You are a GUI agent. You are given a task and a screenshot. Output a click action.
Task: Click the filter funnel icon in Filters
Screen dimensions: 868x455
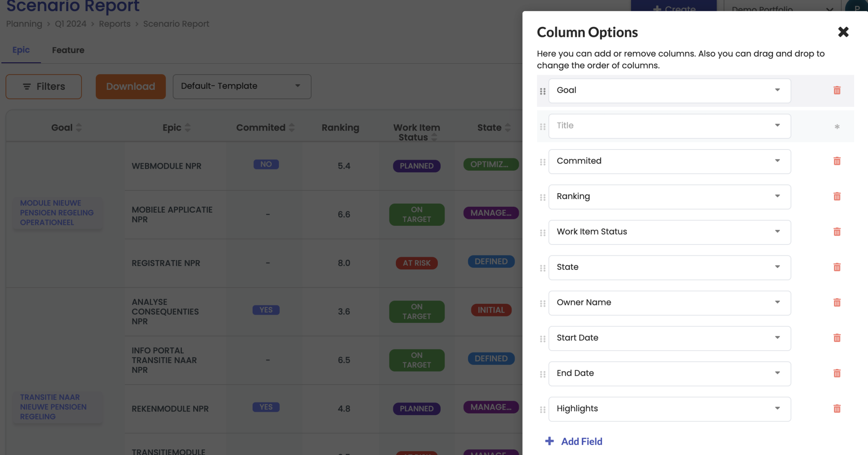tap(28, 86)
